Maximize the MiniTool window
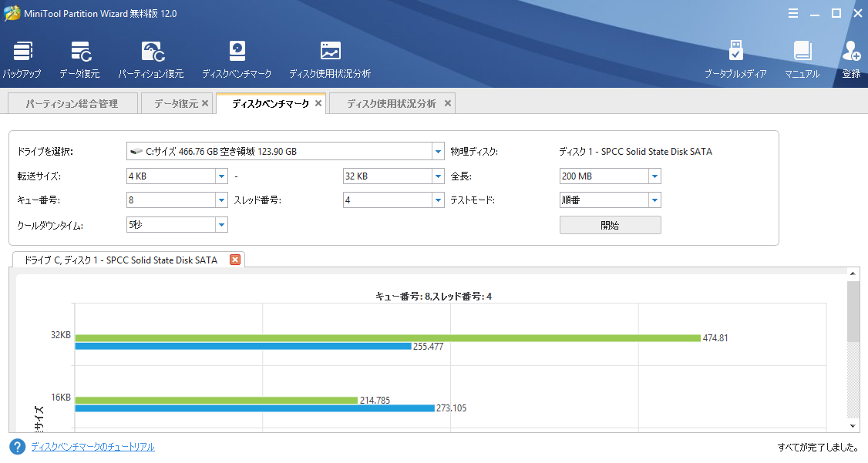This screenshot has height=463, width=868. [836, 13]
